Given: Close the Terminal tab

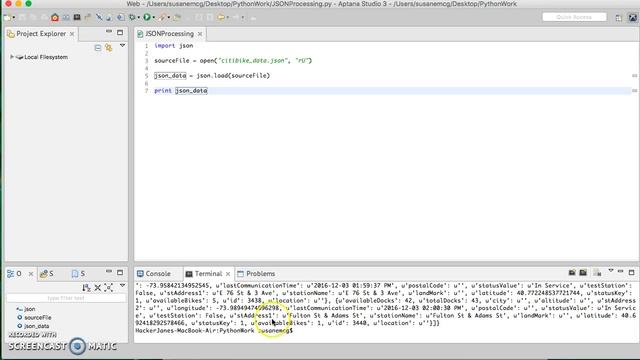Looking at the screenshot, I should point(228,274).
